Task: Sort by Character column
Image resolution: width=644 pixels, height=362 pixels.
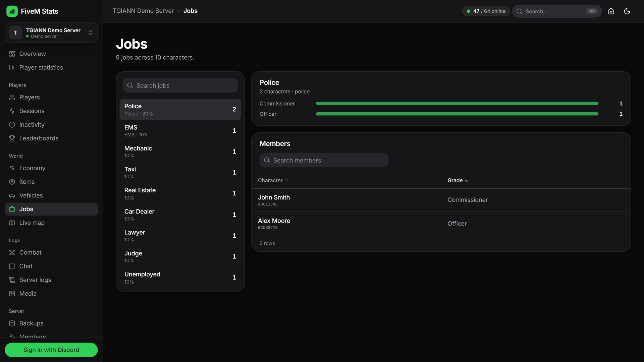Action: 273,180
